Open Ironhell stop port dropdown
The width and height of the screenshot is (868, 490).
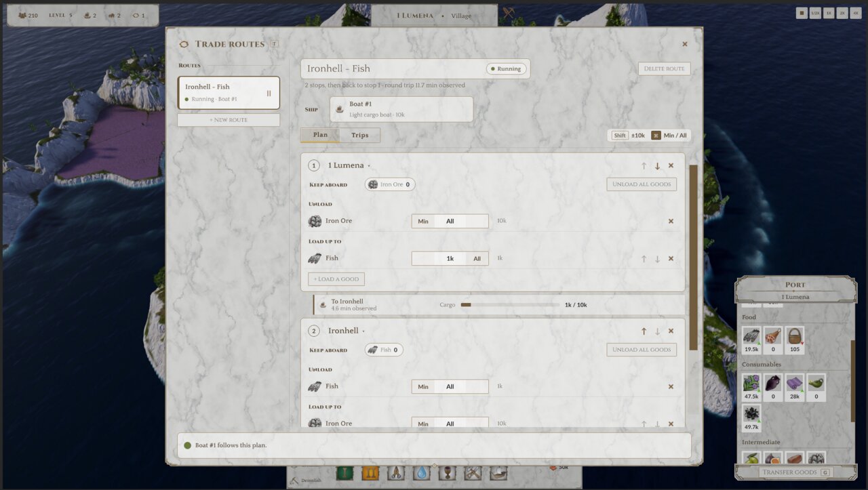346,331
